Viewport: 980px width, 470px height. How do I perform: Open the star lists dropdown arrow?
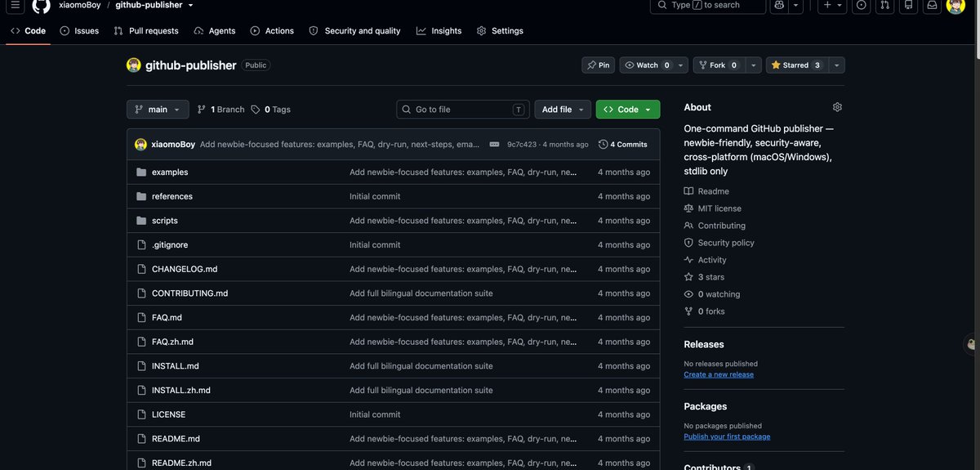(x=836, y=65)
